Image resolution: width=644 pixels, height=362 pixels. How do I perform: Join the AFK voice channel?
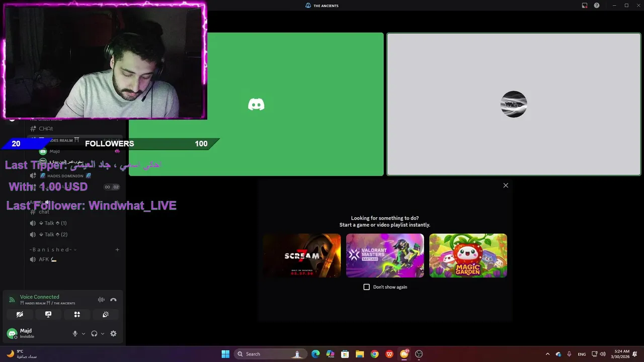pyautogui.click(x=74, y=259)
